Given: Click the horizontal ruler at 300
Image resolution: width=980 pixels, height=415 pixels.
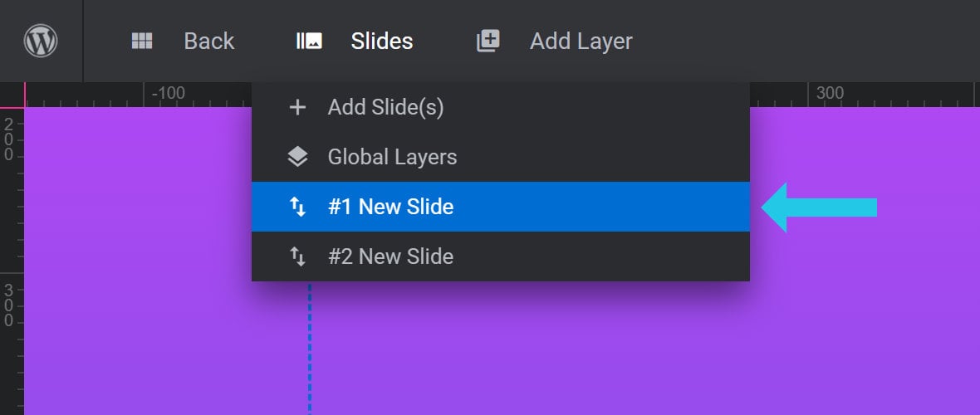Looking at the screenshot, I should click(x=830, y=94).
